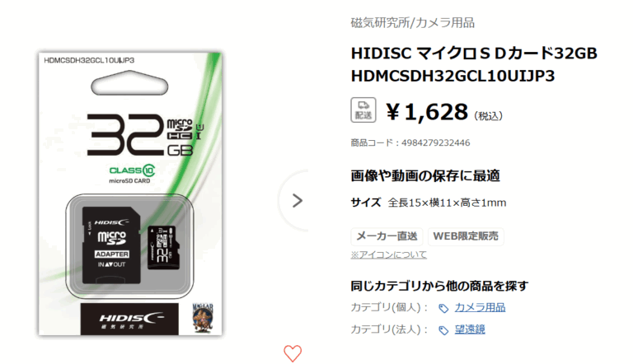
Task: Enlarge the HIDISC microSD package image
Action: click(x=130, y=194)
